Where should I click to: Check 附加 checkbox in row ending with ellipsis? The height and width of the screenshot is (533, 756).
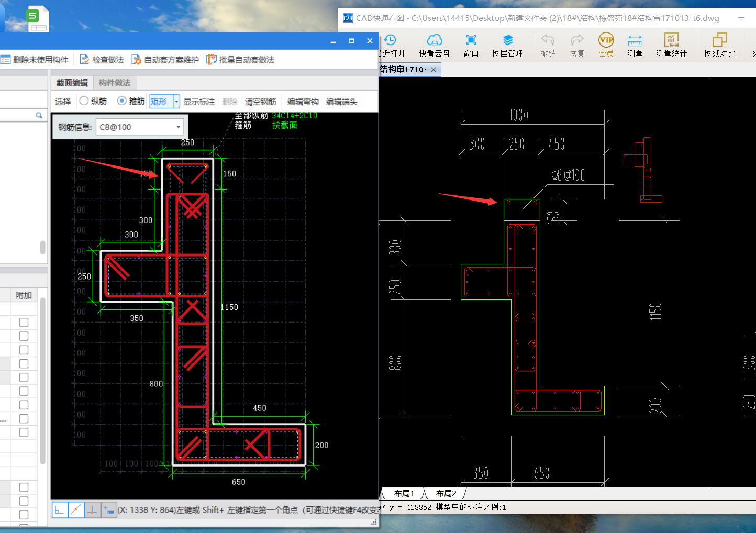point(24,418)
